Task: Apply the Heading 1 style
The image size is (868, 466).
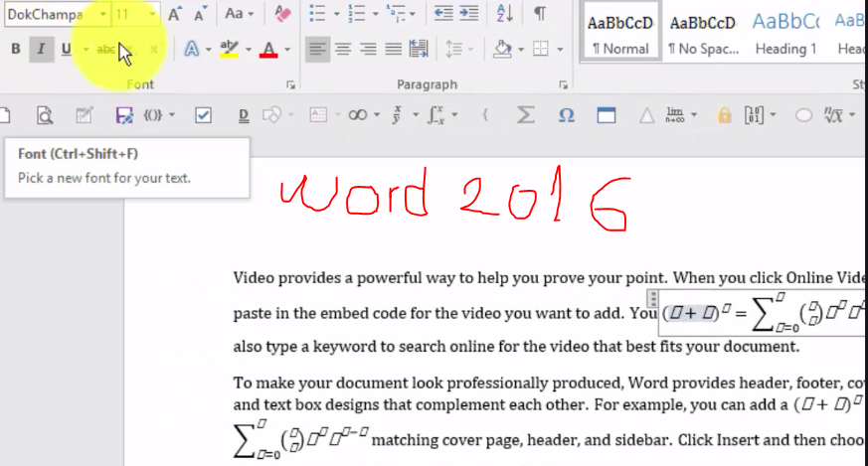Action: (785, 31)
